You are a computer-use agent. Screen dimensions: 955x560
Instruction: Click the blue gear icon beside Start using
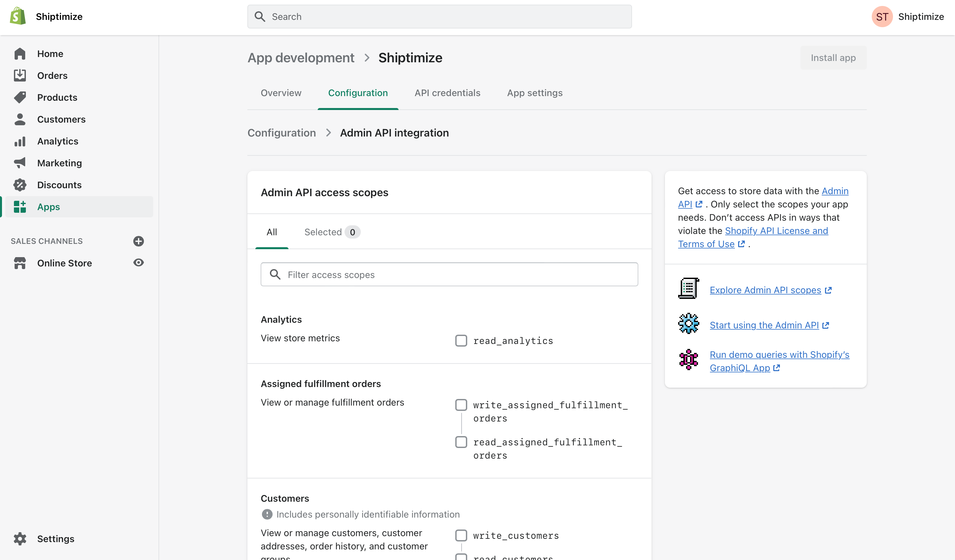pos(689,323)
